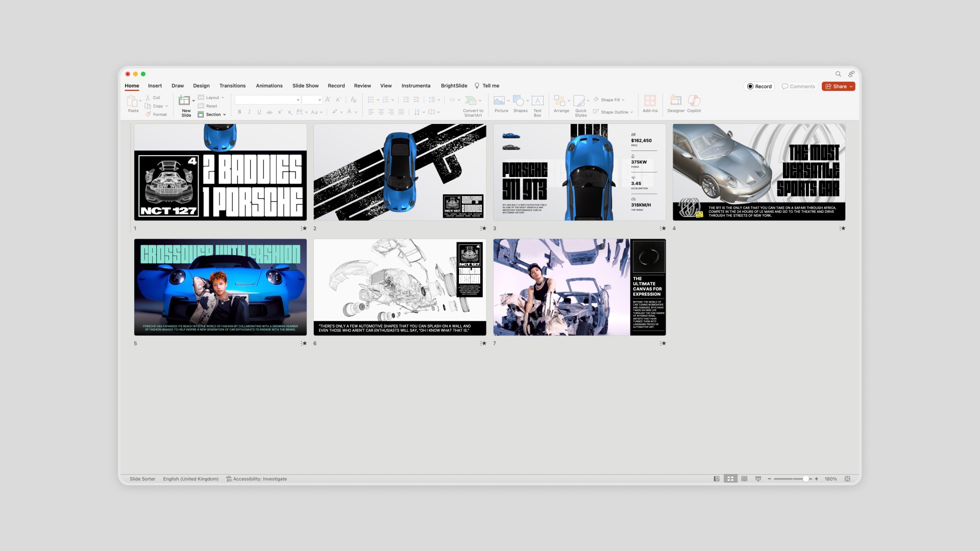This screenshot has width=980, height=551.
Task: Switch to Normal view in status bar
Action: pos(717,479)
